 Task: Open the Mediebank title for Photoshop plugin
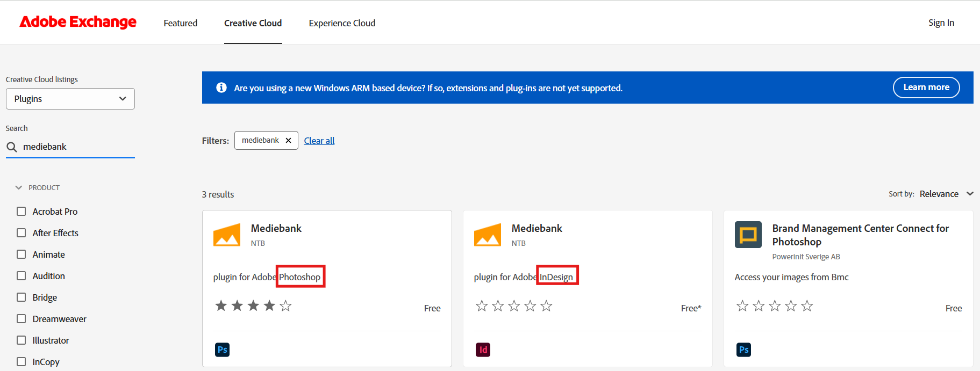tap(276, 228)
